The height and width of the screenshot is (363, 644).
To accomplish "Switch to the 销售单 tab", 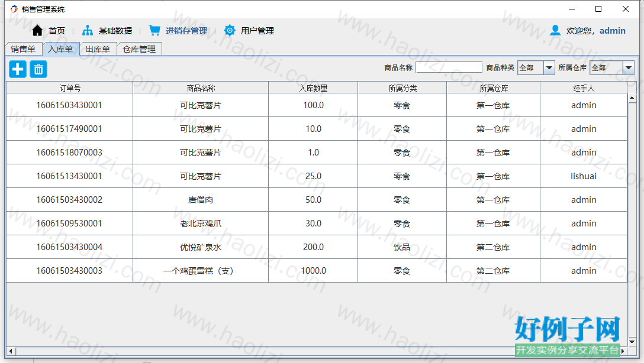I will [24, 49].
